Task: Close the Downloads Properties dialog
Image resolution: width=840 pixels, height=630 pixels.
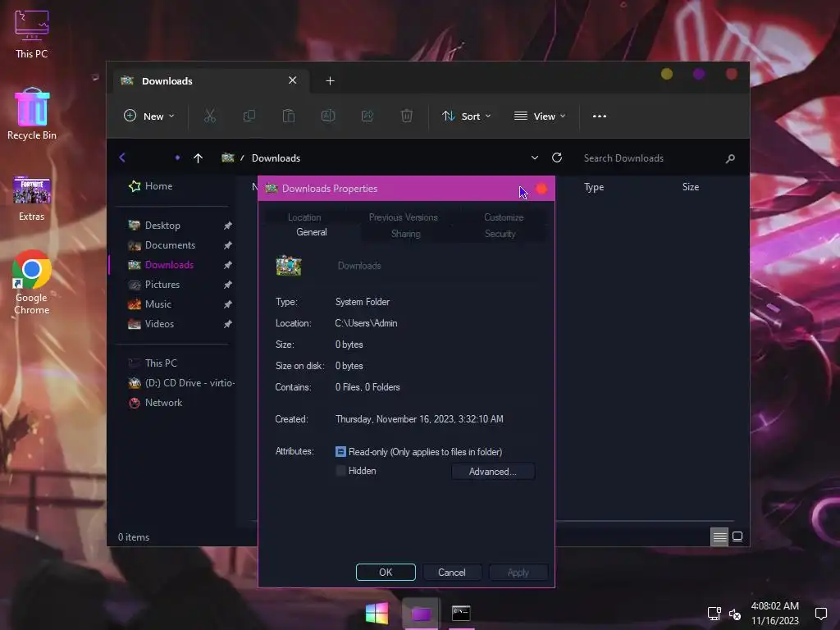Action: [x=541, y=189]
